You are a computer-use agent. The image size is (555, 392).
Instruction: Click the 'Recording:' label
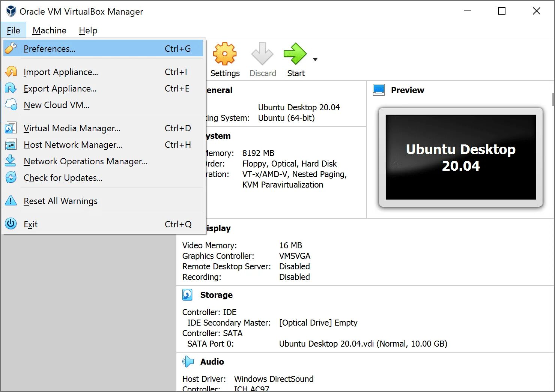[x=202, y=277]
